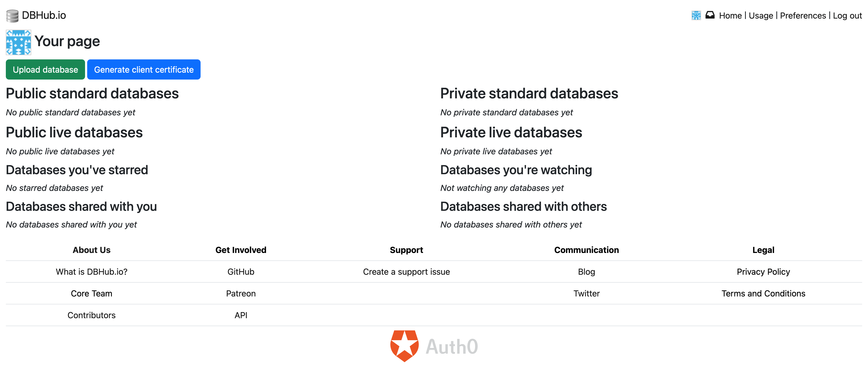Click the large profile avatar beside Your page
Screen dimensions: 868x376
(19, 42)
